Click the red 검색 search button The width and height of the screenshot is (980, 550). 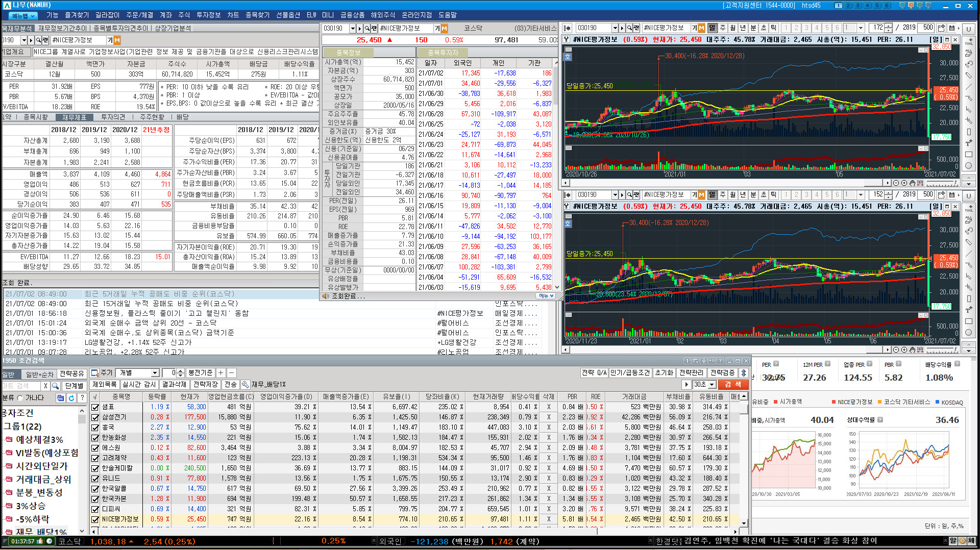tap(733, 385)
